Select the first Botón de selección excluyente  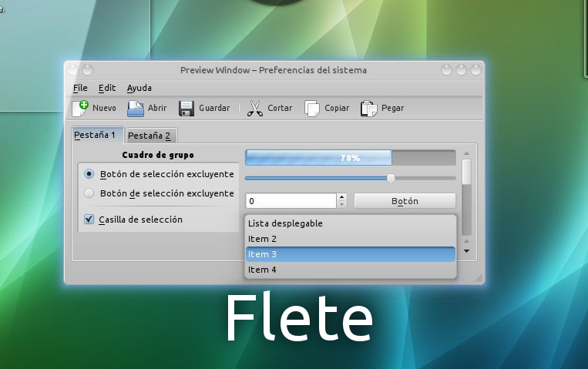(89, 174)
